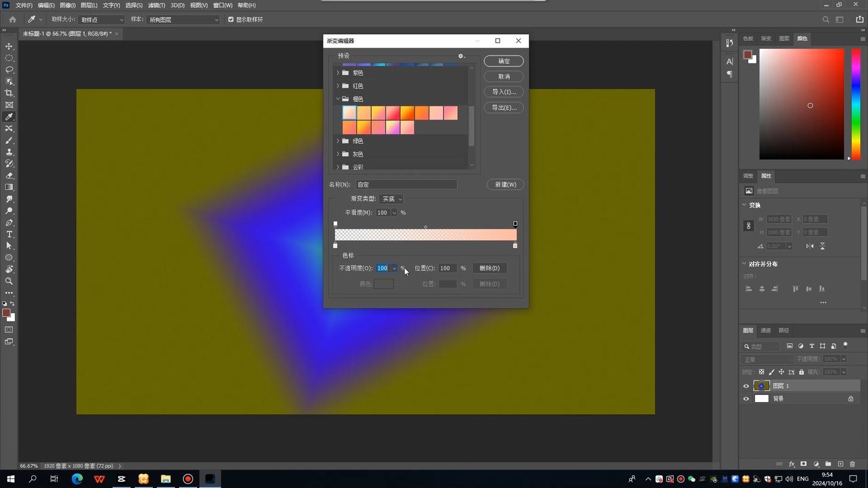Screen dimensions: 868x488
Task: Click the delete layer trash icon
Action: coord(853,464)
